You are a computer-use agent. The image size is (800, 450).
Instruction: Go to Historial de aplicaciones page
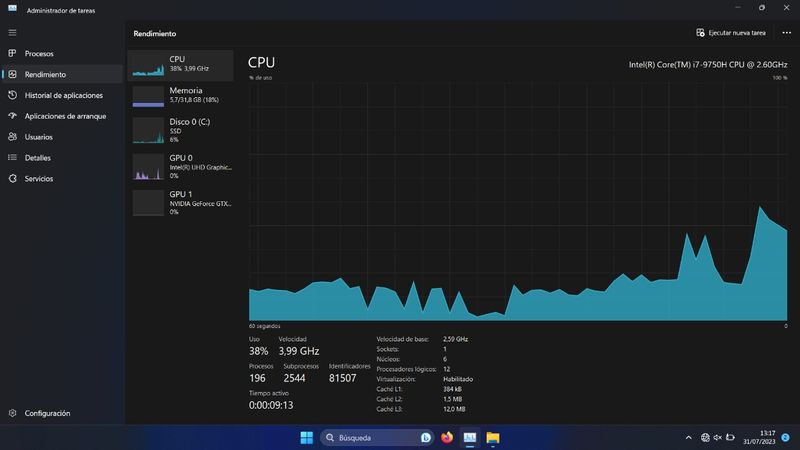tap(62, 95)
